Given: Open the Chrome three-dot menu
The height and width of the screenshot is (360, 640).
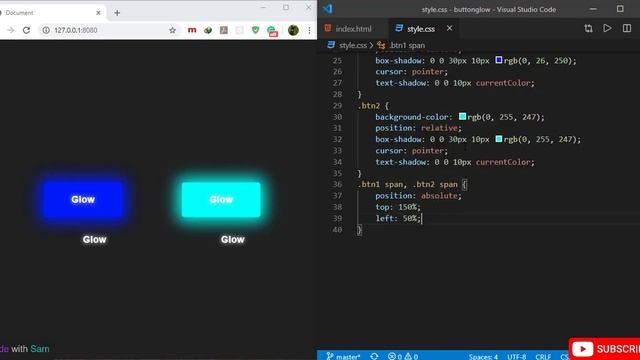Looking at the screenshot, I should tap(309, 30).
